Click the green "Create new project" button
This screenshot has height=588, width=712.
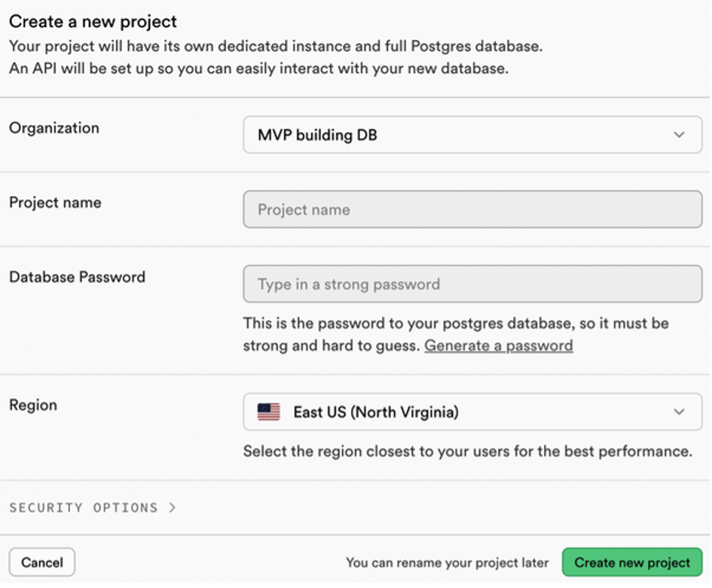tap(632, 562)
